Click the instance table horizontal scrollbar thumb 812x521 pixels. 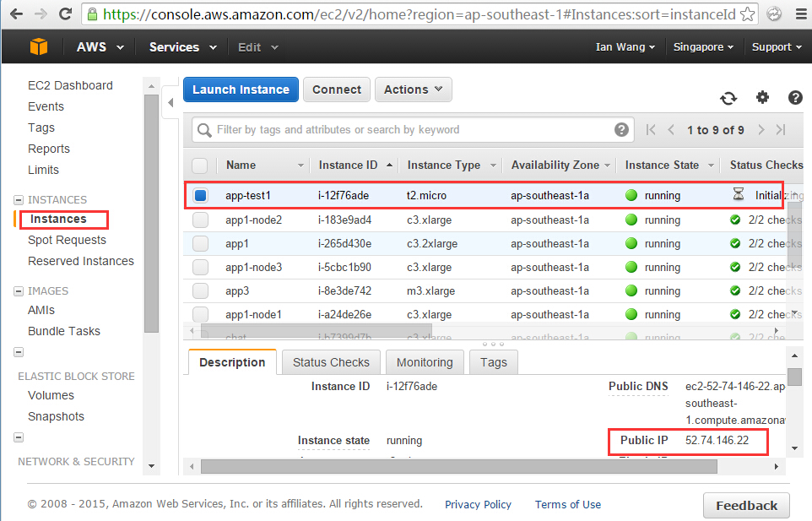316,330
